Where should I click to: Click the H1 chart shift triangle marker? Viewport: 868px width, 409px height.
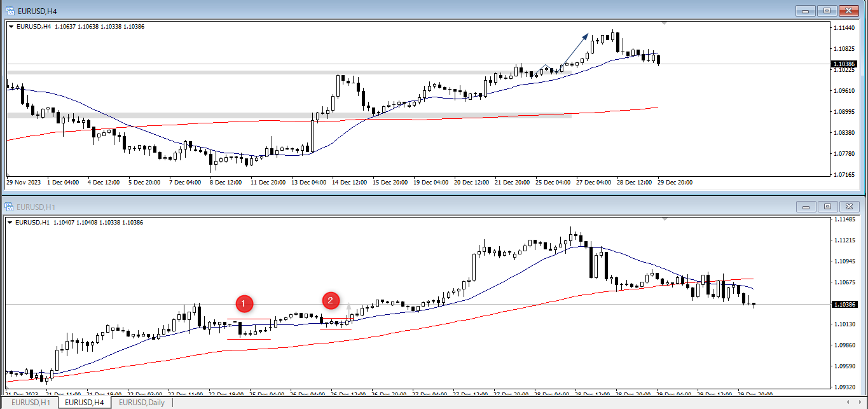665,219
